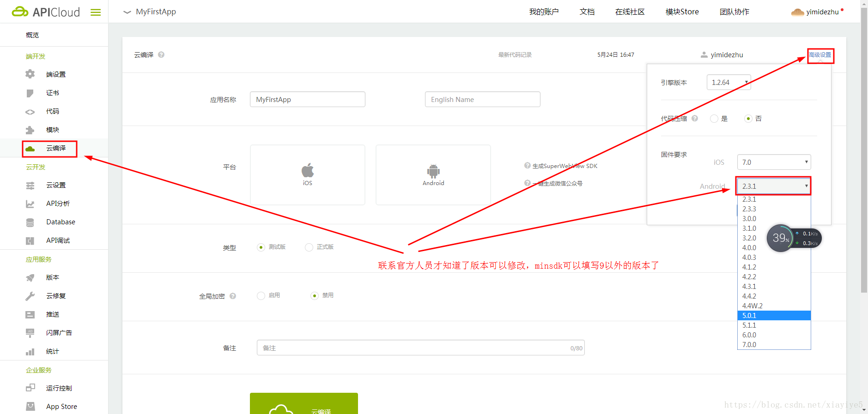Open 在线社区 in top navigation
Screen dimensions: 868x414
pos(630,12)
